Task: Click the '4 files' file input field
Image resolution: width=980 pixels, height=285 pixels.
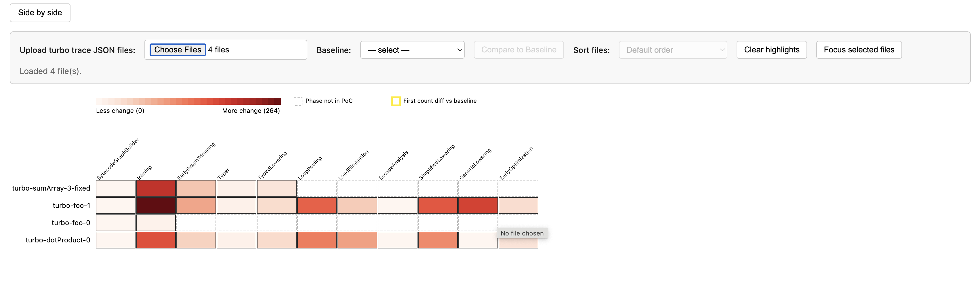Action: coord(226,50)
